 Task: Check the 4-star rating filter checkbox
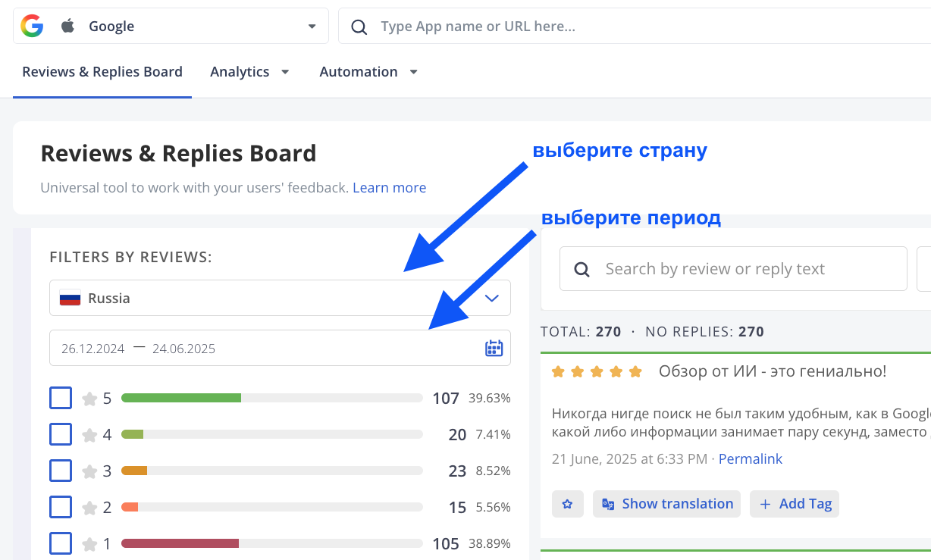pyautogui.click(x=61, y=434)
